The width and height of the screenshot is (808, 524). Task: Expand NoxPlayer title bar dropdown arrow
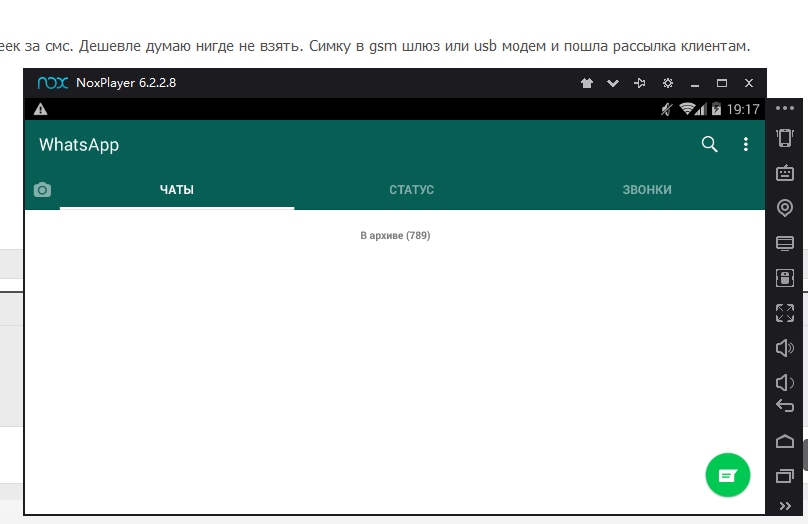(613, 83)
